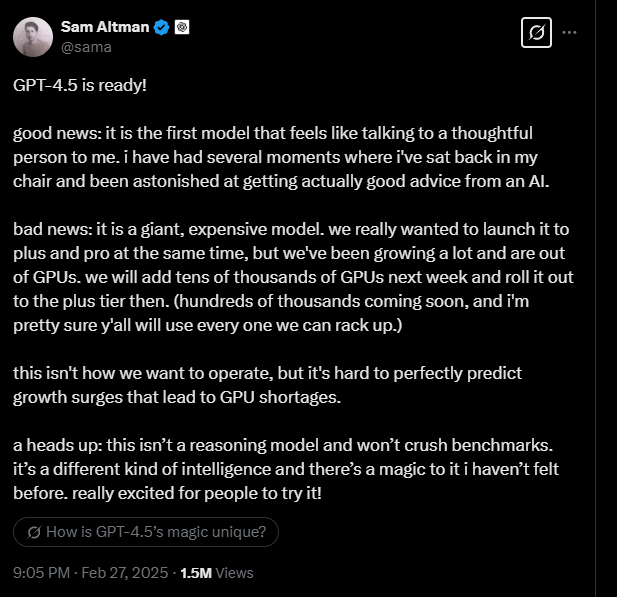Open the Sam Altman display name link
Image resolution: width=617 pixels, height=597 pixels.
(104, 27)
